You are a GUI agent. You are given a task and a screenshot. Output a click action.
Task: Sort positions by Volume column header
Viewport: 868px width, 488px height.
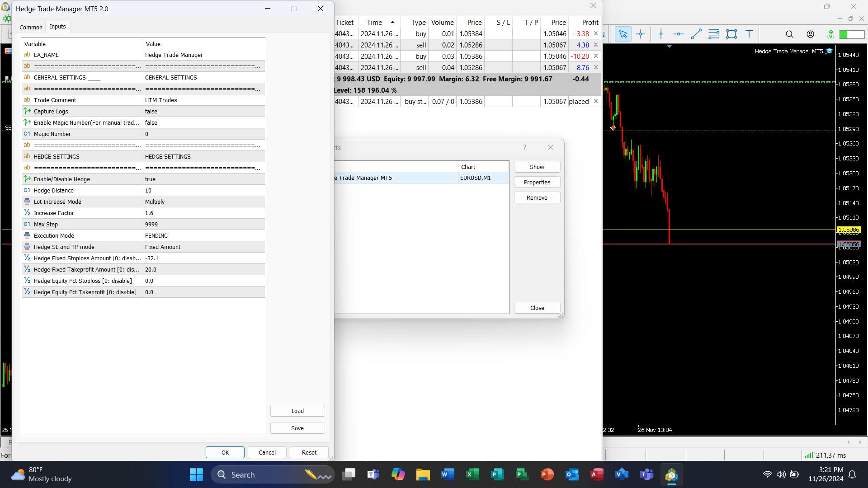pyautogui.click(x=442, y=22)
